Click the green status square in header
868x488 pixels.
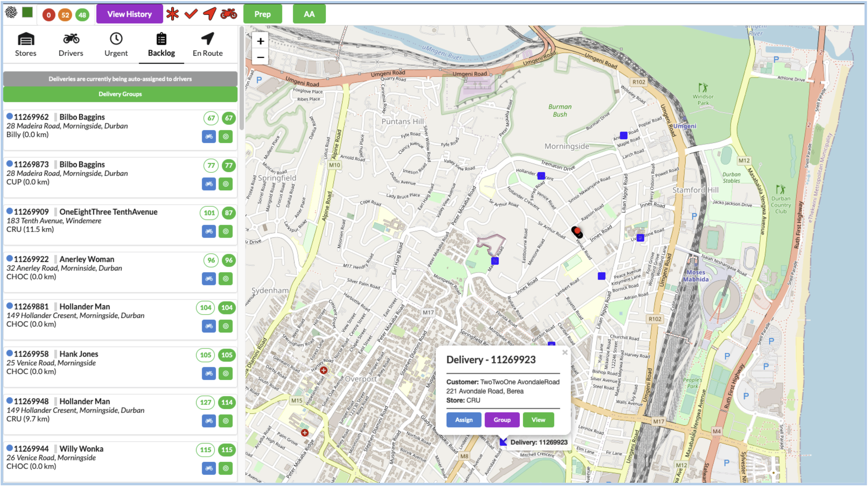coord(27,13)
